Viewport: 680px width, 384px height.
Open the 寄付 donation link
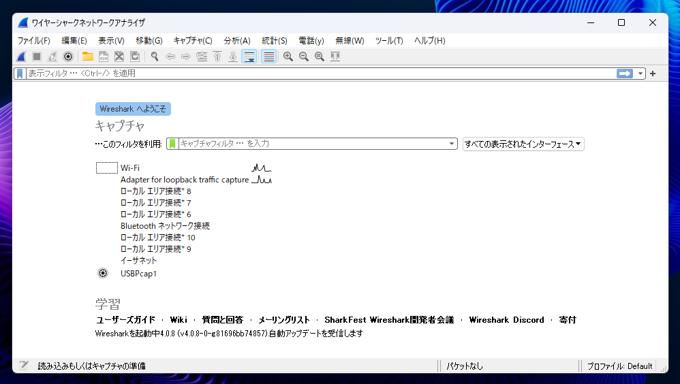click(567, 320)
